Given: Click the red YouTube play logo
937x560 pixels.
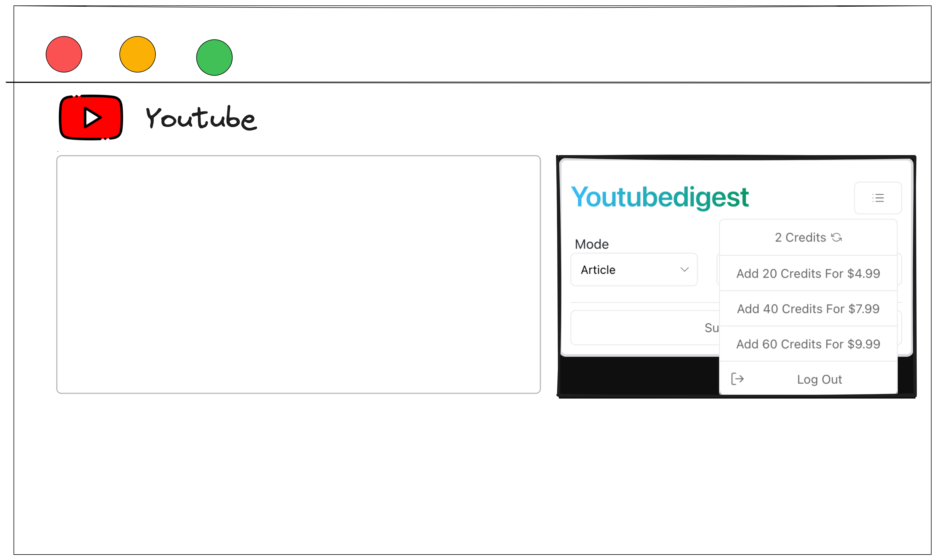Looking at the screenshot, I should 91,117.
